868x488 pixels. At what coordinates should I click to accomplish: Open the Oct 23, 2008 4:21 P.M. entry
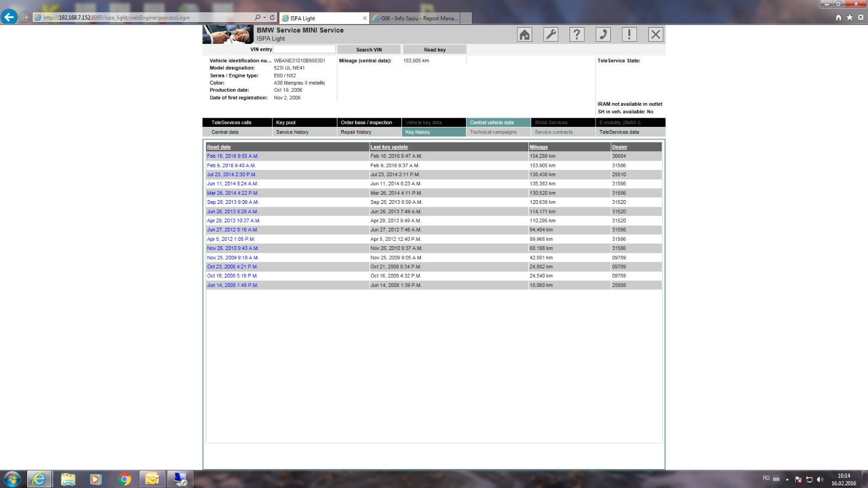pyautogui.click(x=232, y=267)
